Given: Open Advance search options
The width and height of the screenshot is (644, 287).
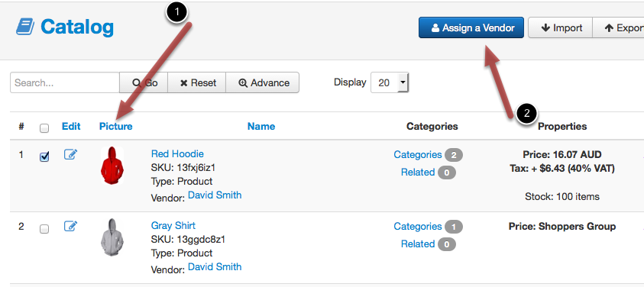Looking at the screenshot, I should pyautogui.click(x=263, y=82).
